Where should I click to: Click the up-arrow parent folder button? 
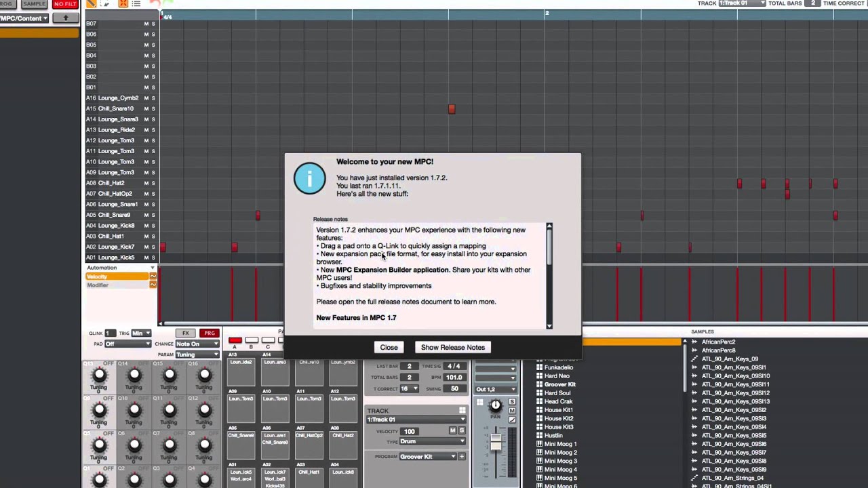pos(66,18)
